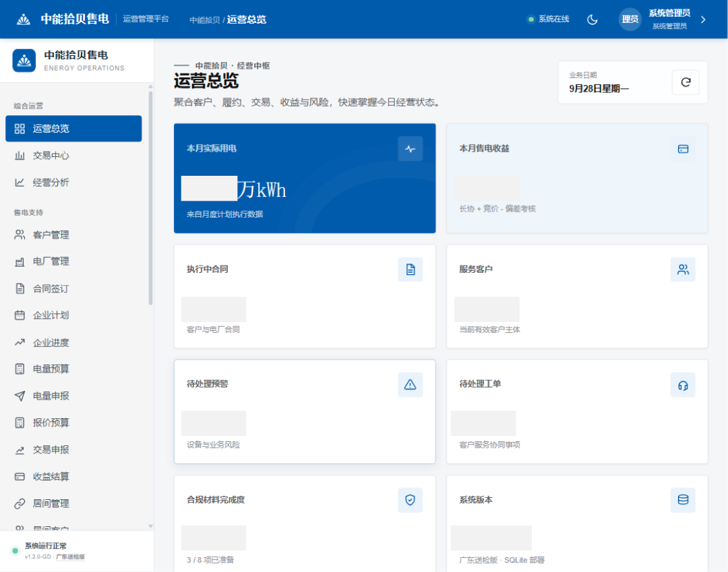Viewport: 728px width, 572px height.
Task: Click the 中能拾贝 breadcrumb link
Action: click(205, 20)
